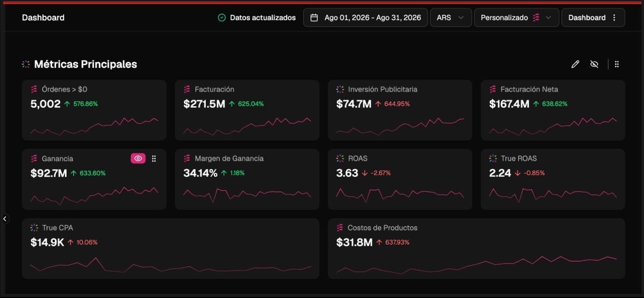Click the pink logo icon inside Personalizado selector
644x298 pixels.
click(536, 18)
